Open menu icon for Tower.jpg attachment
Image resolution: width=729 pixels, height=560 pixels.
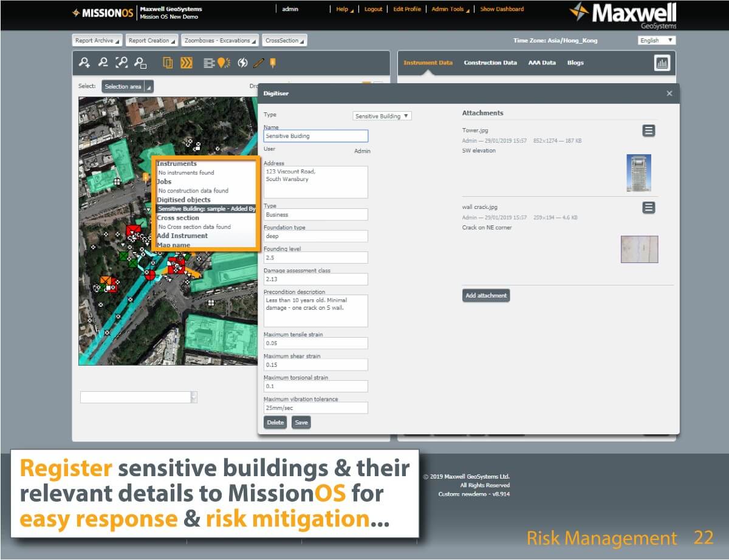pyautogui.click(x=649, y=131)
